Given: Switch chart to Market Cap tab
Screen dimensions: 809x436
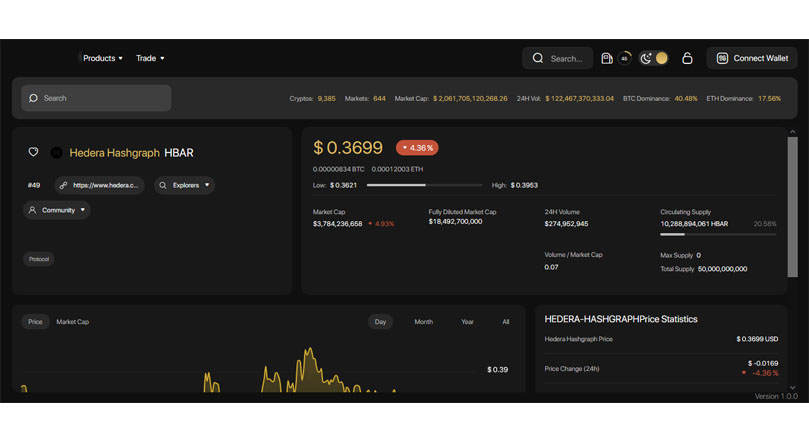Looking at the screenshot, I should click(x=72, y=321).
